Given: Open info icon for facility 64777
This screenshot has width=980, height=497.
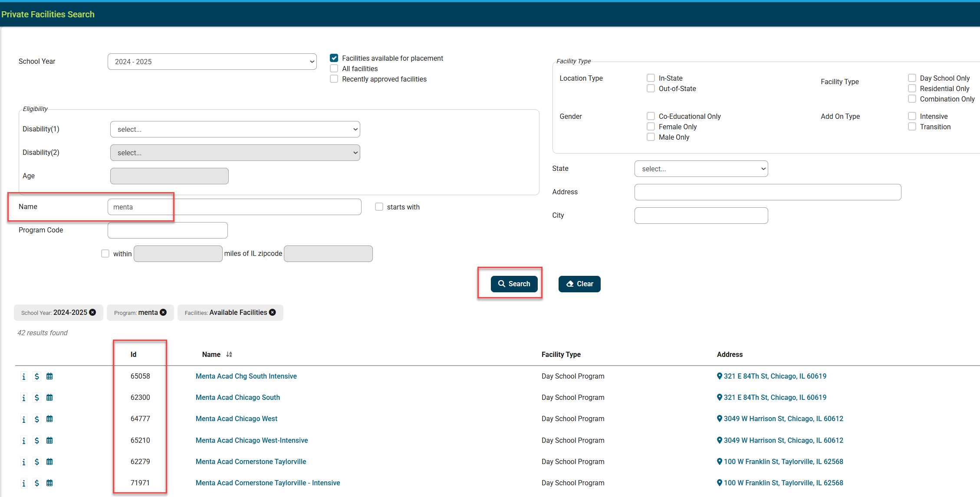Looking at the screenshot, I should click(x=24, y=419).
